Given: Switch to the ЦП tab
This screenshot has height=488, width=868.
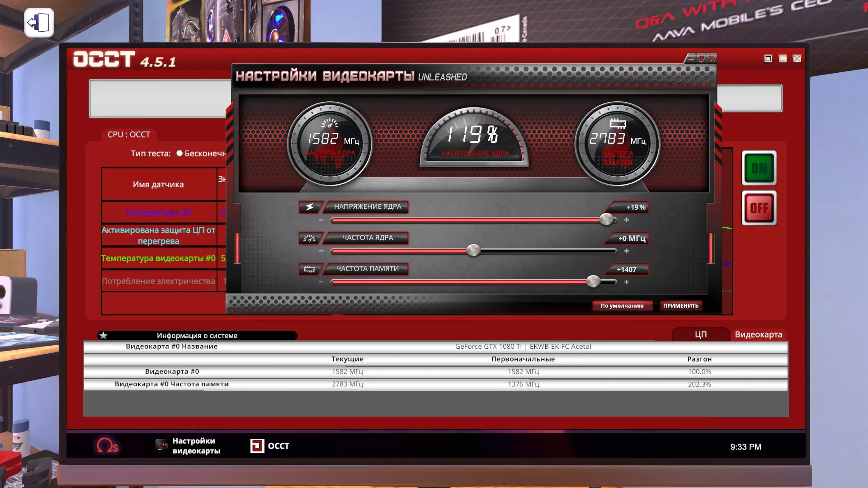Looking at the screenshot, I should (700, 334).
